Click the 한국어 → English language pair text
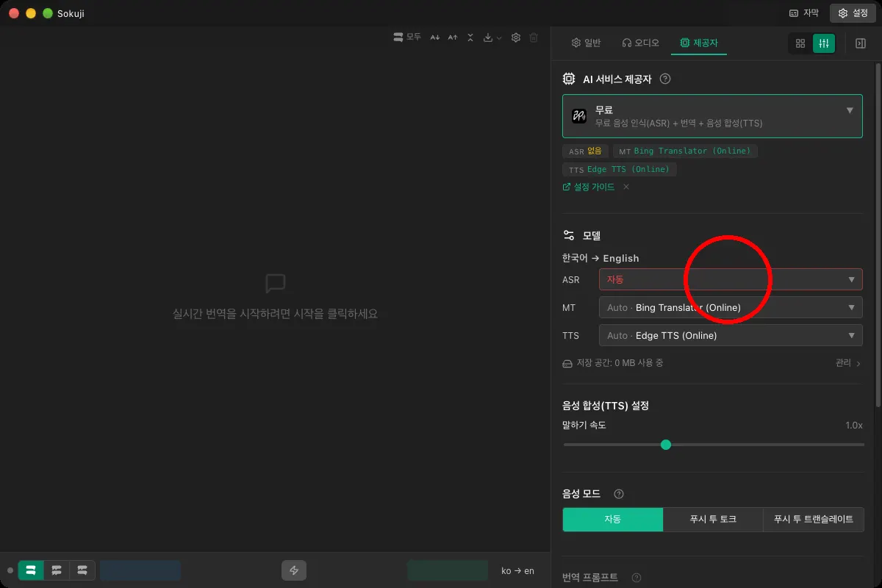Screen dimensions: 882x588 [600, 258]
